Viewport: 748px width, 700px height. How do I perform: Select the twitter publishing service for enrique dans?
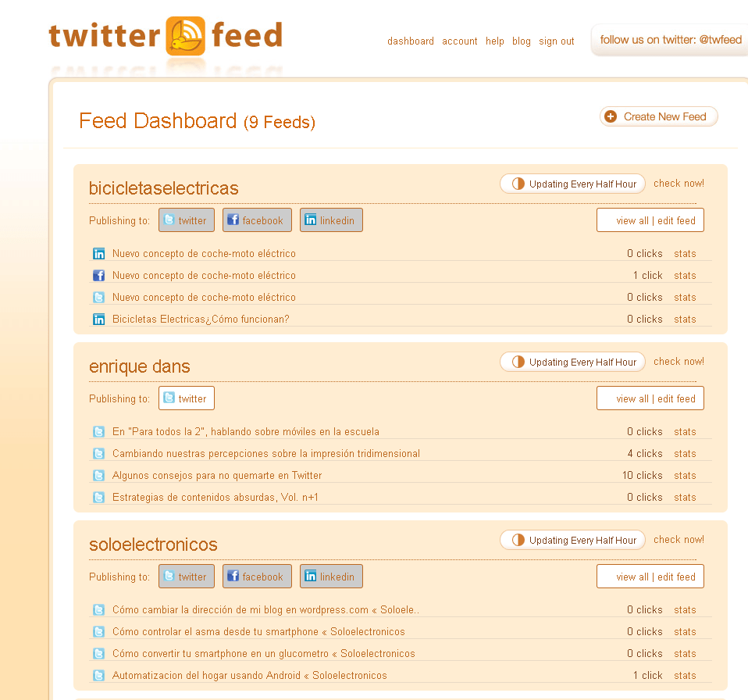coord(186,398)
